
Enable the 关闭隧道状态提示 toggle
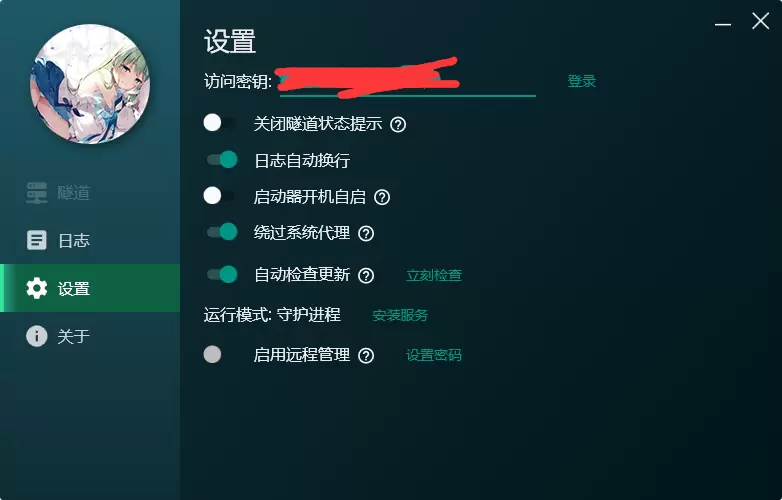click(219, 123)
